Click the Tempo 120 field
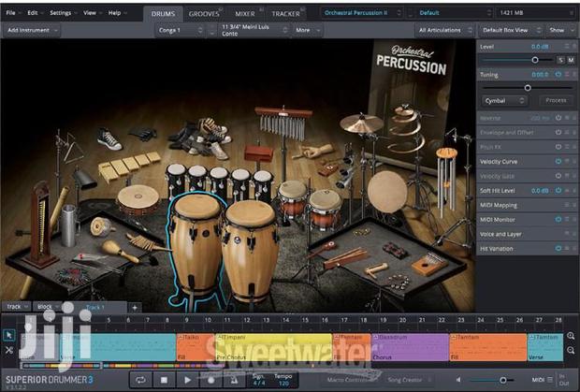Image resolution: width=580 pixels, height=392 pixels. (x=283, y=380)
